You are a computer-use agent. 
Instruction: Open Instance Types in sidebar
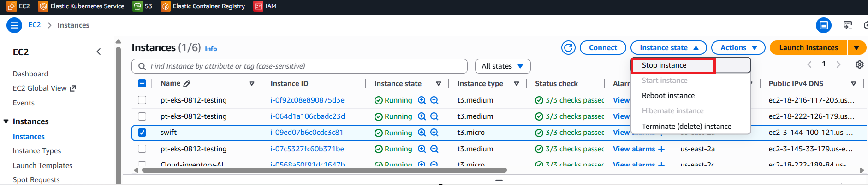pos(37,151)
